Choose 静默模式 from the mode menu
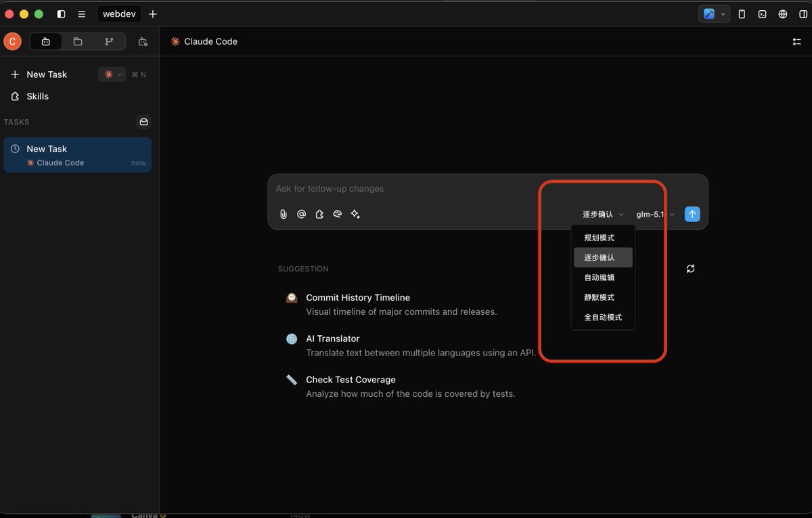The image size is (812, 518). [x=603, y=297]
